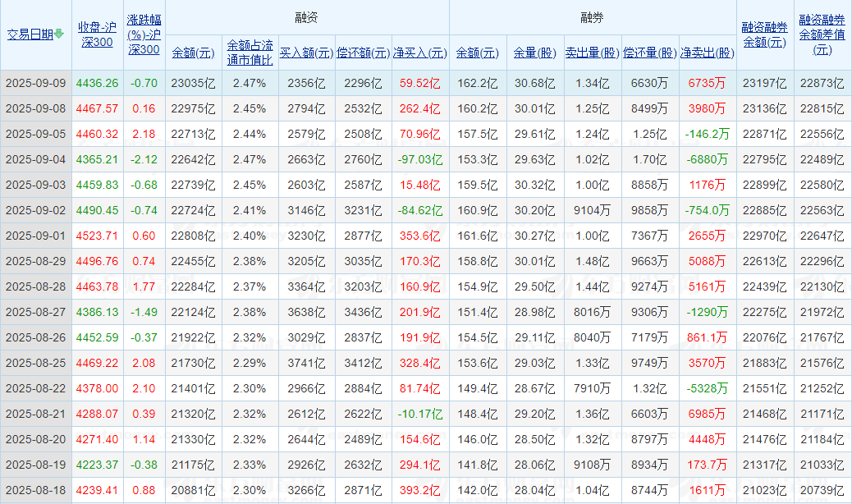Click repayment amount 3436亿
The height and width of the screenshot is (504, 852).
[x=363, y=312]
